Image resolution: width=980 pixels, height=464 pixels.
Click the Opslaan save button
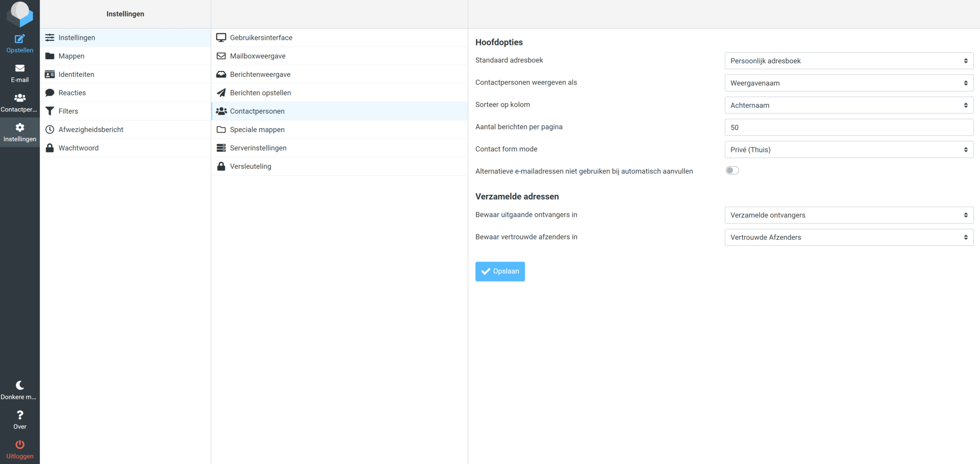coord(500,272)
